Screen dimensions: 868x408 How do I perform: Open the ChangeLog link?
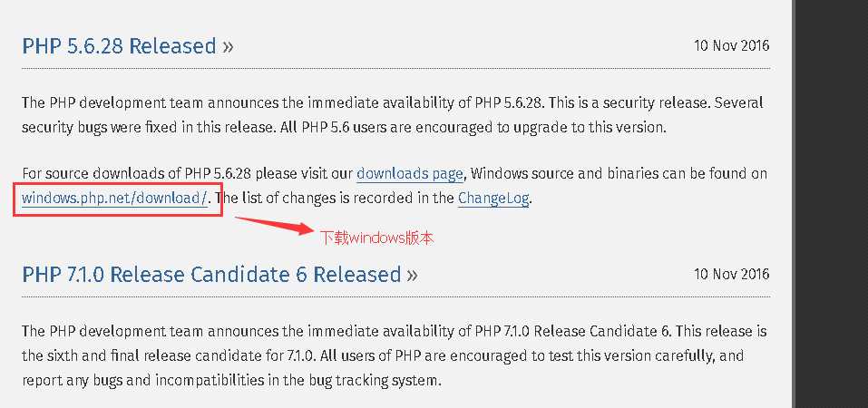[493, 199]
